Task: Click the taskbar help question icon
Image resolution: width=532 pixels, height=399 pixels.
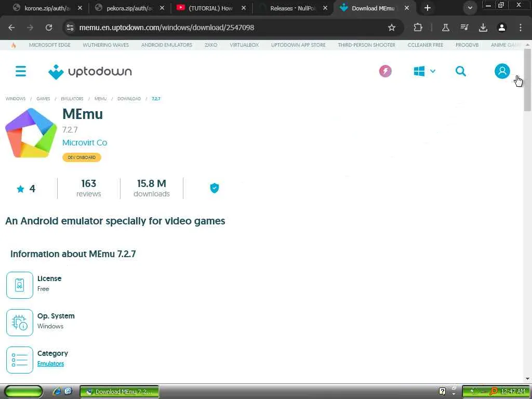Action: (x=442, y=392)
